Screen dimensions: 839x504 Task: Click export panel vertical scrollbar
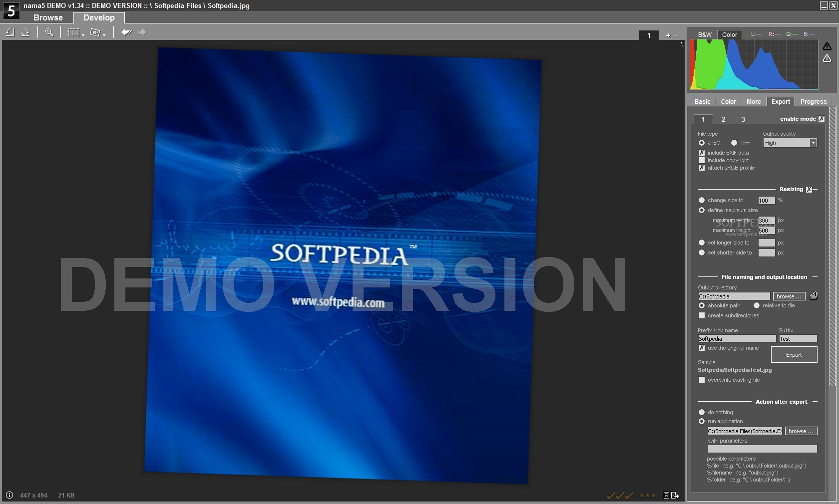(832, 247)
